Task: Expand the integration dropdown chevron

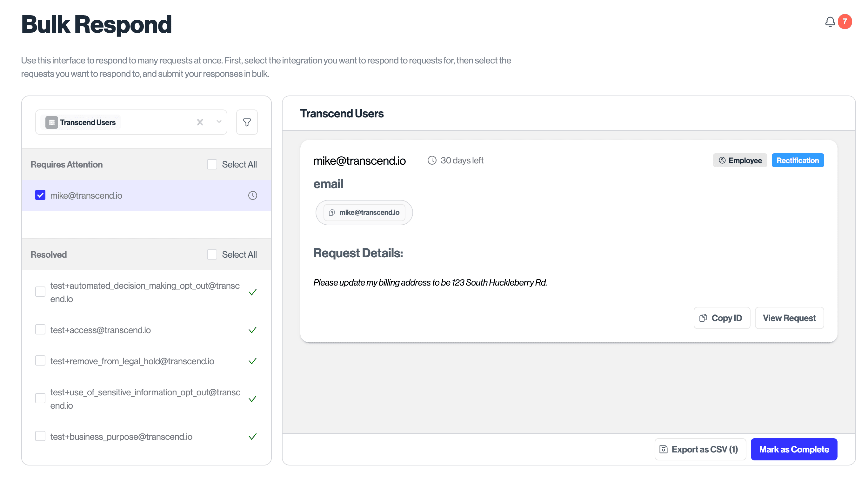Action: click(x=219, y=122)
